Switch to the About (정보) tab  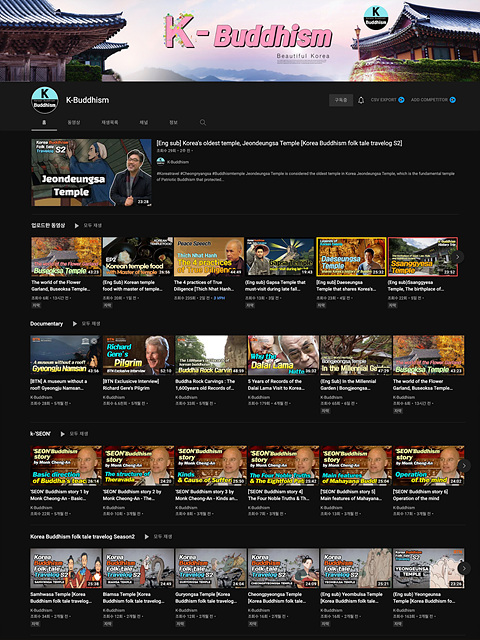tap(173, 122)
